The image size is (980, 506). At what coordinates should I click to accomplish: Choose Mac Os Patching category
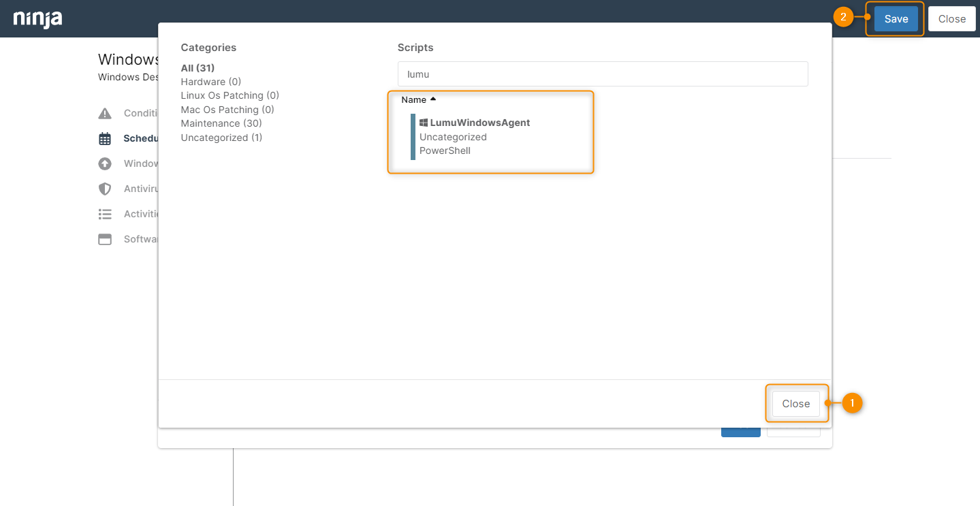(x=227, y=110)
